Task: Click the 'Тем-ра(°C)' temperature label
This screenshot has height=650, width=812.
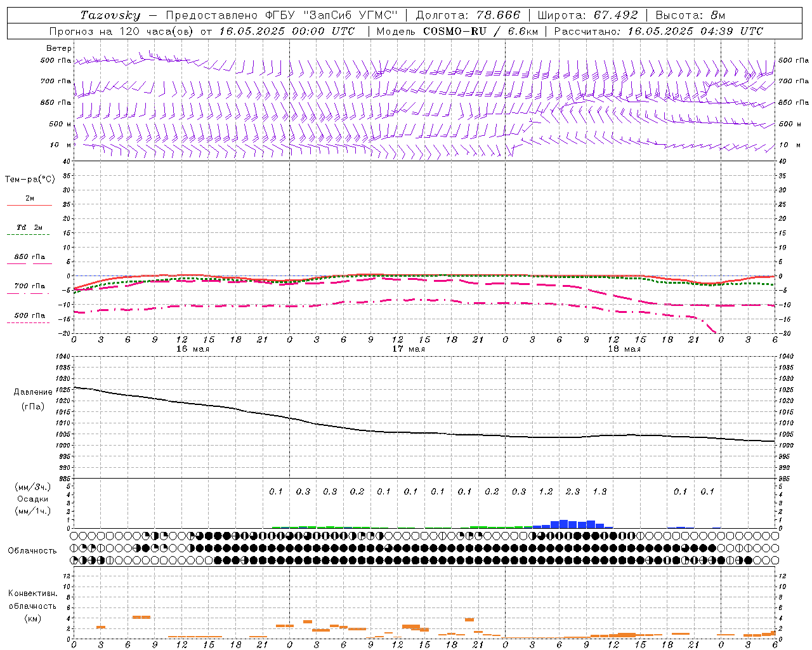Action: 30,180
